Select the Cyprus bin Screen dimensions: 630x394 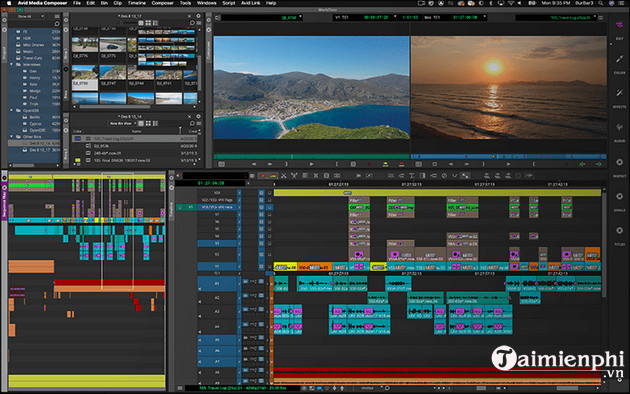[x=35, y=124]
